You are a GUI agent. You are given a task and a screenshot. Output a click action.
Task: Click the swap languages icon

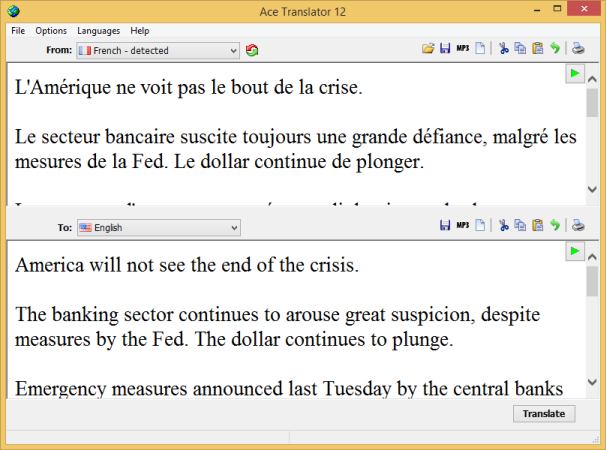pos(252,50)
